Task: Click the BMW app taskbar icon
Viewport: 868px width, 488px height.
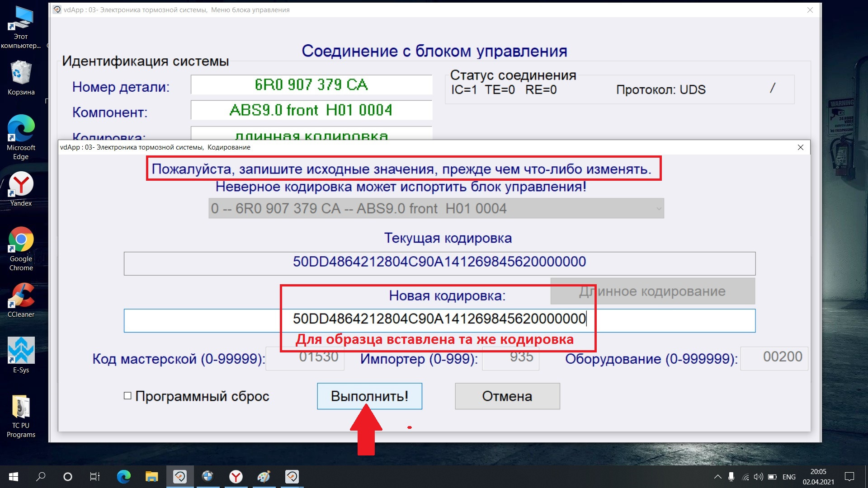Action: (x=208, y=477)
